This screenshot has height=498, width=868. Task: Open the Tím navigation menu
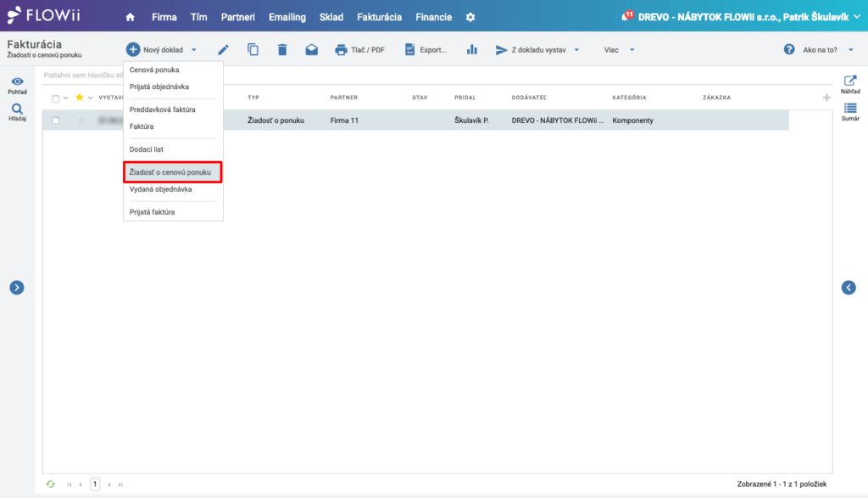click(198, 17)
